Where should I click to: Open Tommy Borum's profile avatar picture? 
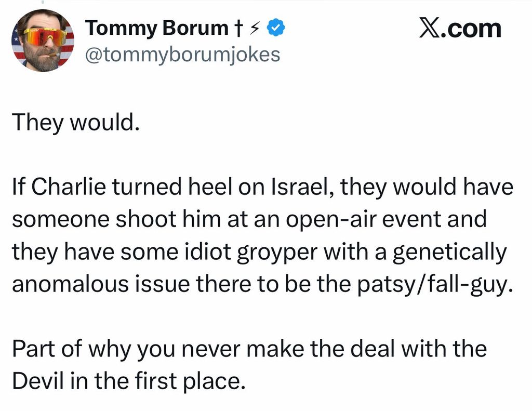point(43,41)
